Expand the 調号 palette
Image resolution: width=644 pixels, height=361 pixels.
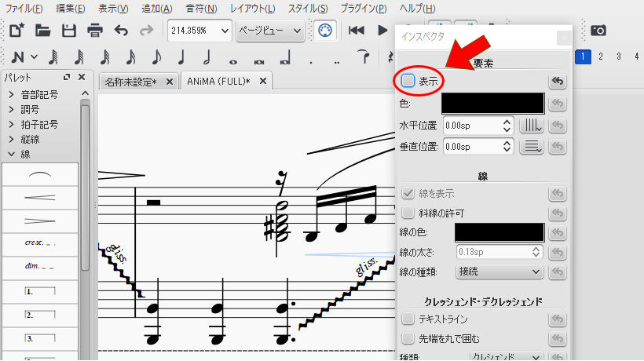(x=12, y=110)
